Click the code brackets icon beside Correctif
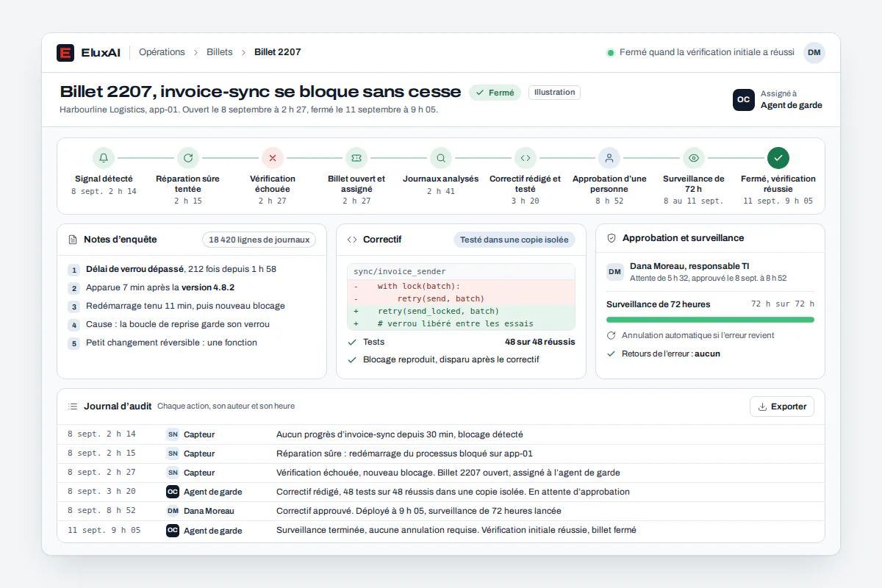The height and width of the screenshot is (588, 882). point(352,240)
